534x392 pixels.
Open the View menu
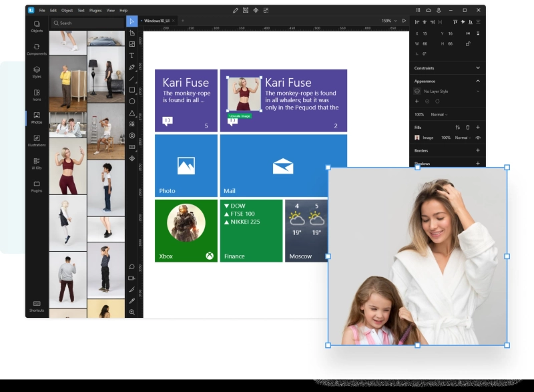click(111, 11)
